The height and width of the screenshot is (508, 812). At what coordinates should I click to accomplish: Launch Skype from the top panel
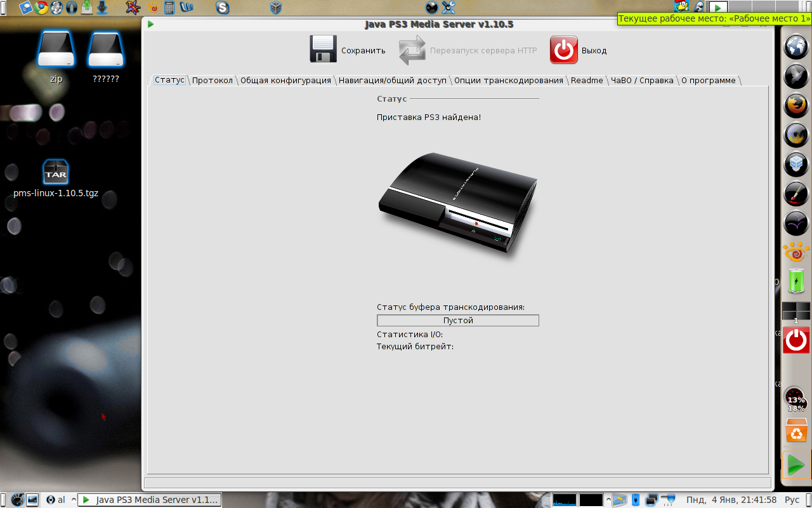click(x=223, y=8)
